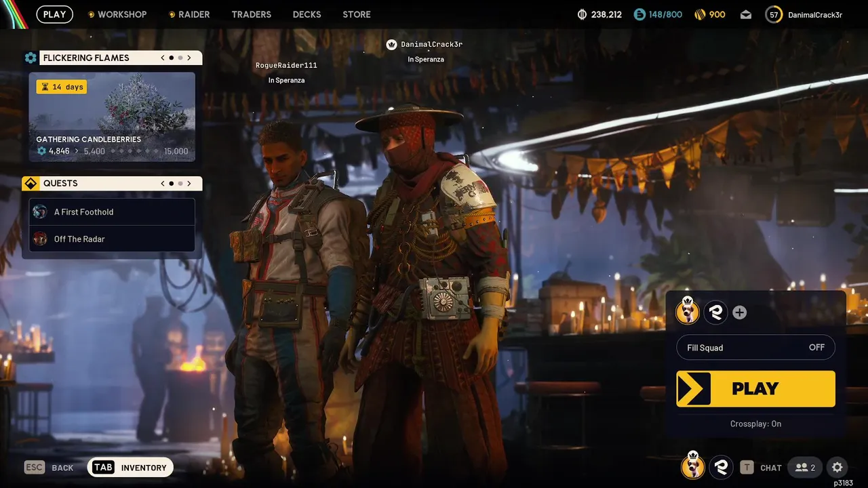Click the crown icon by DanimalCrack3r nameplate
This screenshot has width=868, height=488.
pos(391,45)
